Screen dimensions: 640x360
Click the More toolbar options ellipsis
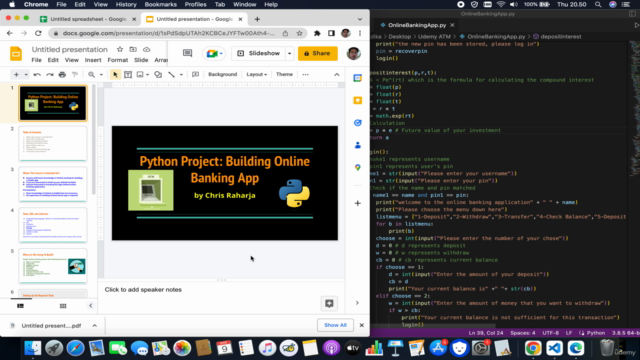[305, 75]
